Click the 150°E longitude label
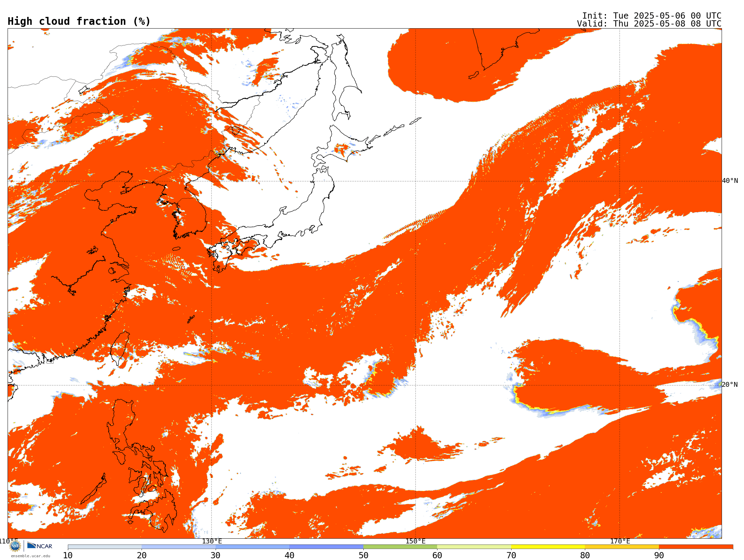This screenshot has width=744, height=560. click(416, 541)
